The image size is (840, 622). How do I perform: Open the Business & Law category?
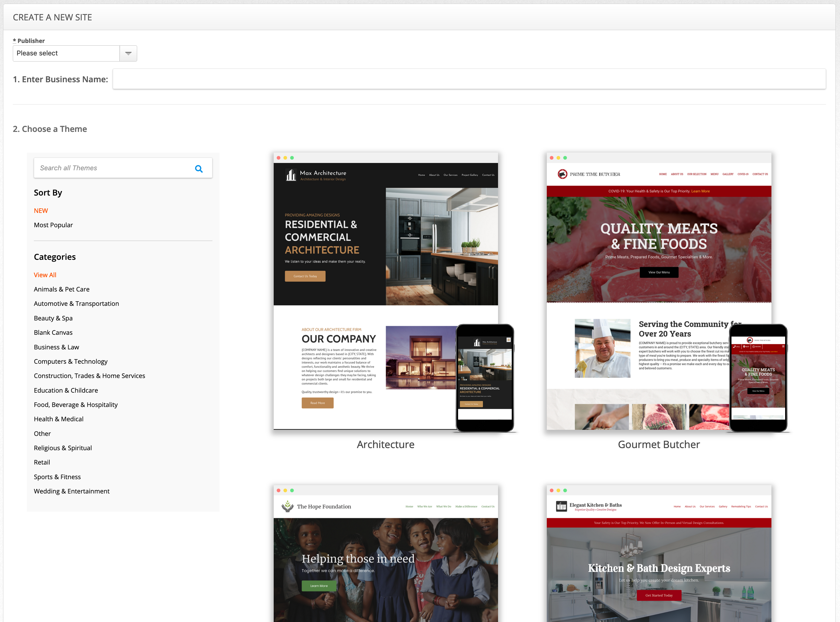56,347
